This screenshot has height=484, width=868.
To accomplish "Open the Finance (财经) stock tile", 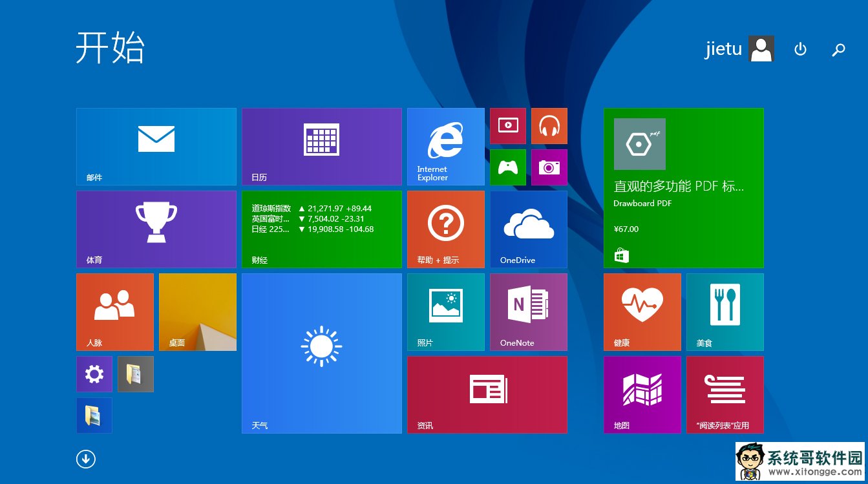I will click(321, 229).
